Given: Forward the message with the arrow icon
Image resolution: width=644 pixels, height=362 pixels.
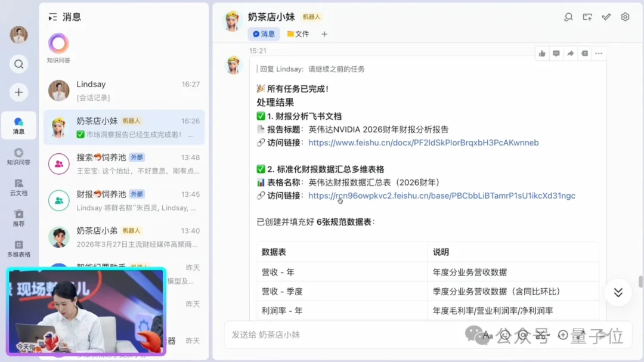Looking at the screenshot, I should pyautogui.click(x=570, y=53).
